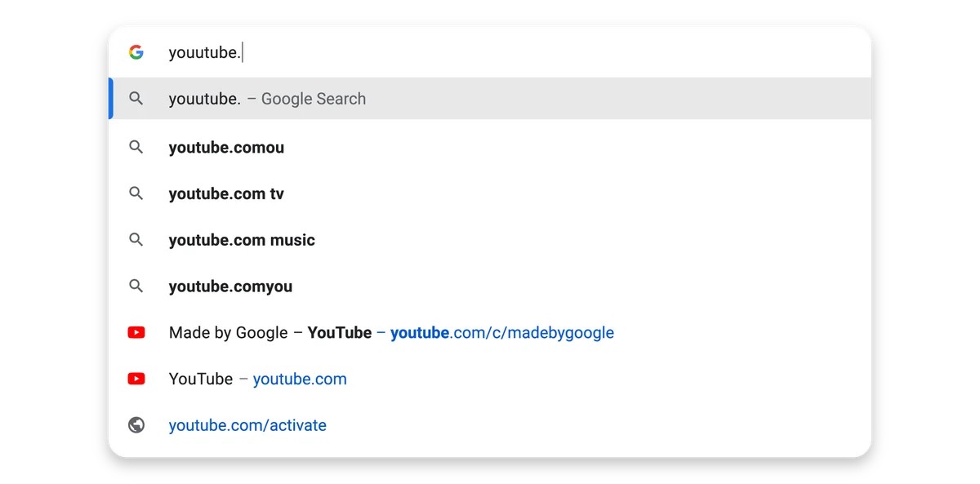980x484 pixels.
Task: Click the globe icon next to youtube.com/activate
Action: [136, 425]
